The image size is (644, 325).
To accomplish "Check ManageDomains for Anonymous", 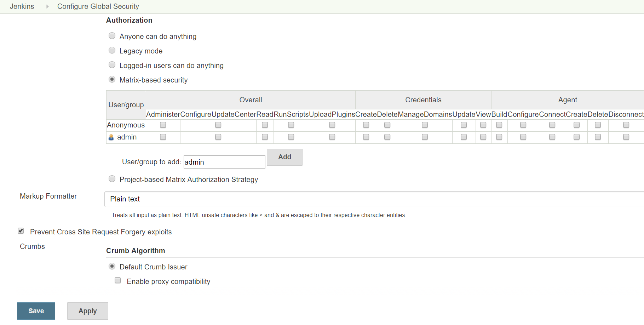I will point(425,125).
